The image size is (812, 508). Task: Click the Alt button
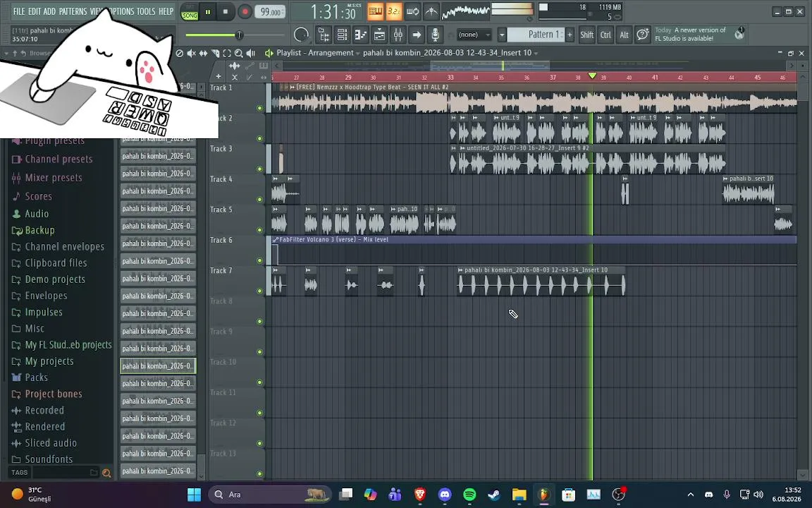[624, 35]
